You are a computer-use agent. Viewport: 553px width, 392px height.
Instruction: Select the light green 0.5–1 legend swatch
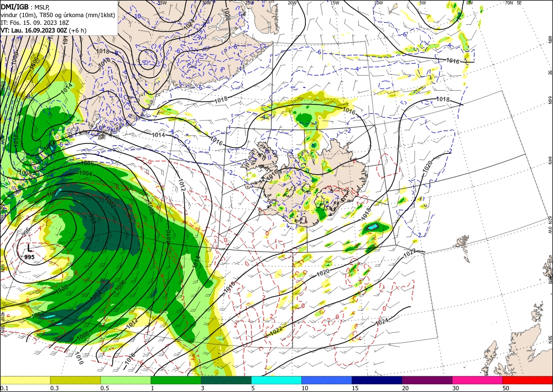click(x=126, y=380)
